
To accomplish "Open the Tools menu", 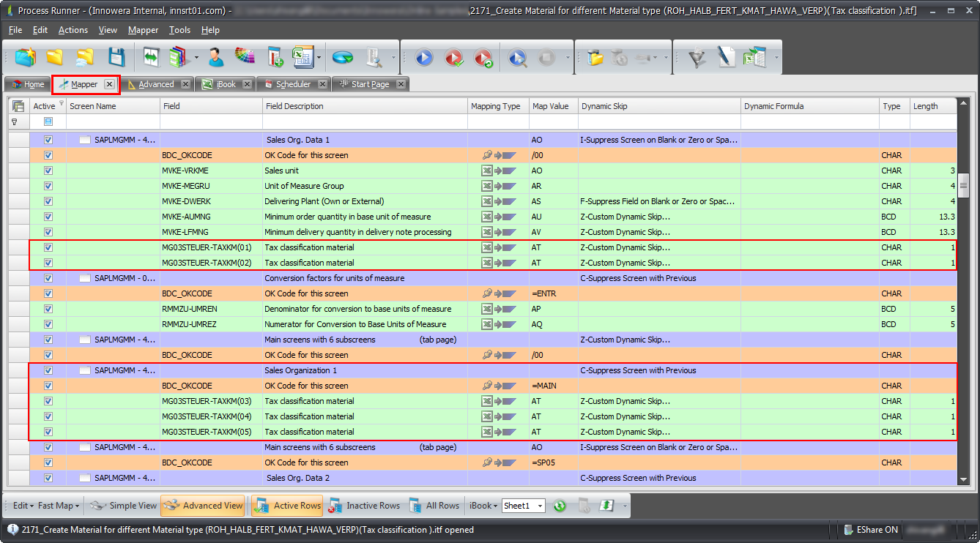I will [x=179, y=30].
